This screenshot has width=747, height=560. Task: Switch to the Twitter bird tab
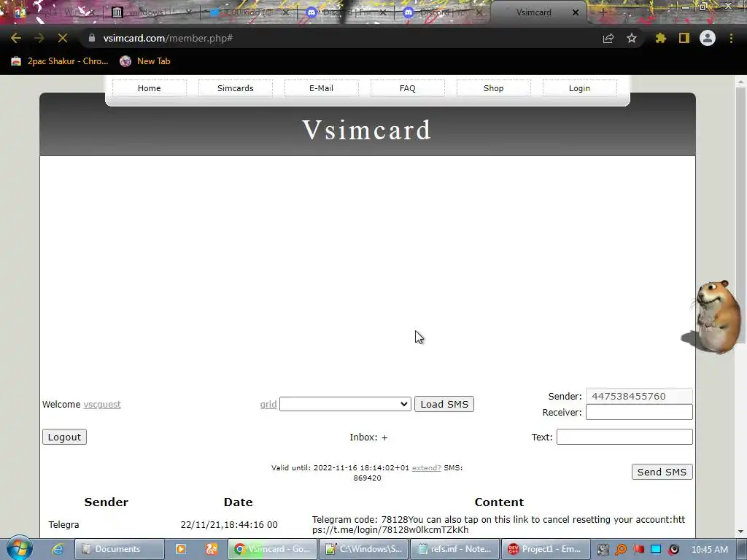248,12
